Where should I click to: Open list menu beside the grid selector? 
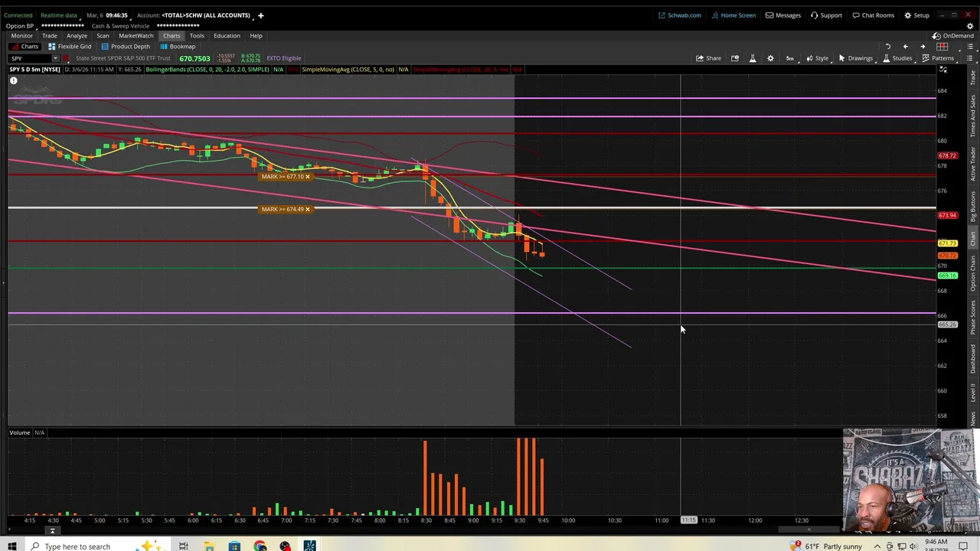pos(969,47)
